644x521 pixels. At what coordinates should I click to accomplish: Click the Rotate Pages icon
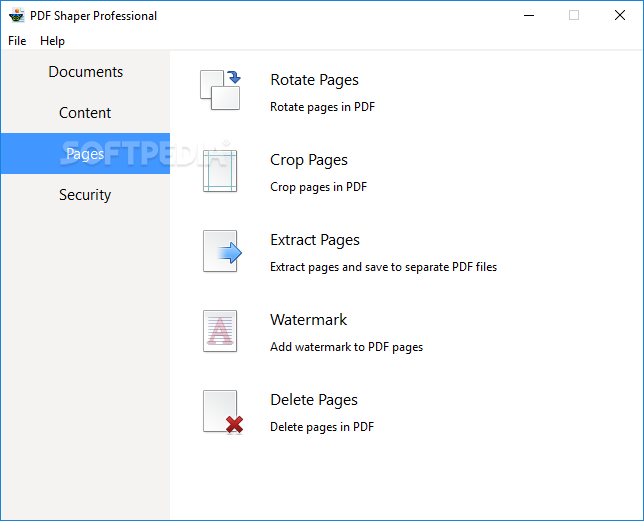tap(220, 90)
